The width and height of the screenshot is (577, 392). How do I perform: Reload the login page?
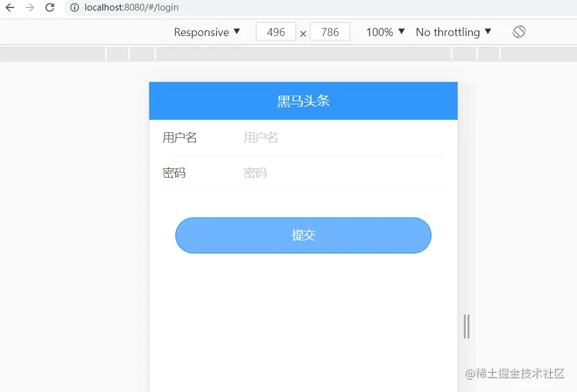[50, 7]
